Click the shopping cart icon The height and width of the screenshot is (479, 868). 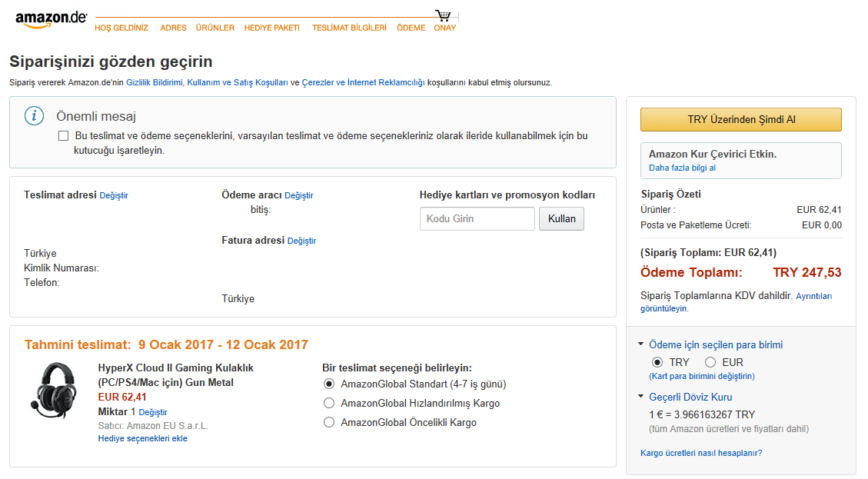443,15
